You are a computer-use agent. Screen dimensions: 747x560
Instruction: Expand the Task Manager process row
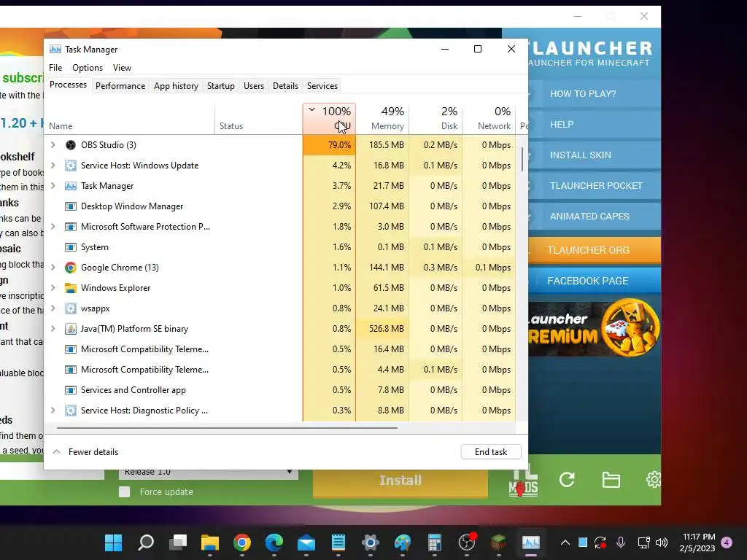click(x=53, y=186)
